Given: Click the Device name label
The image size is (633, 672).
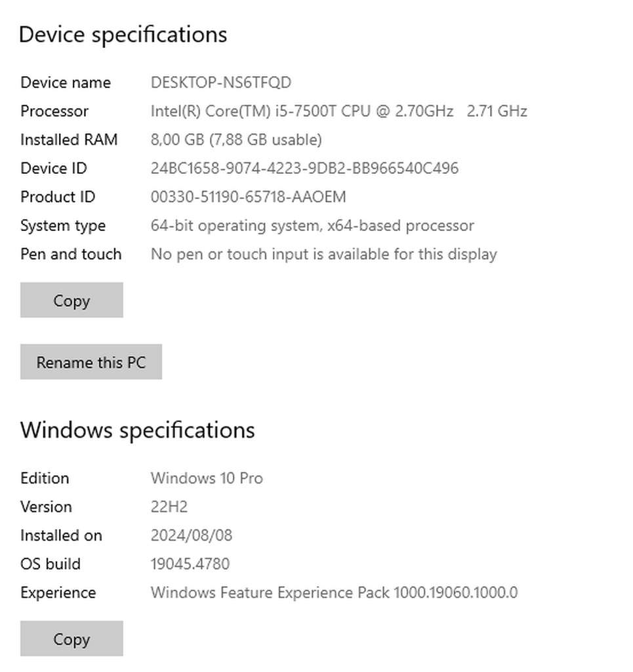Looking at the screenshot, I should tap(66, 83).
